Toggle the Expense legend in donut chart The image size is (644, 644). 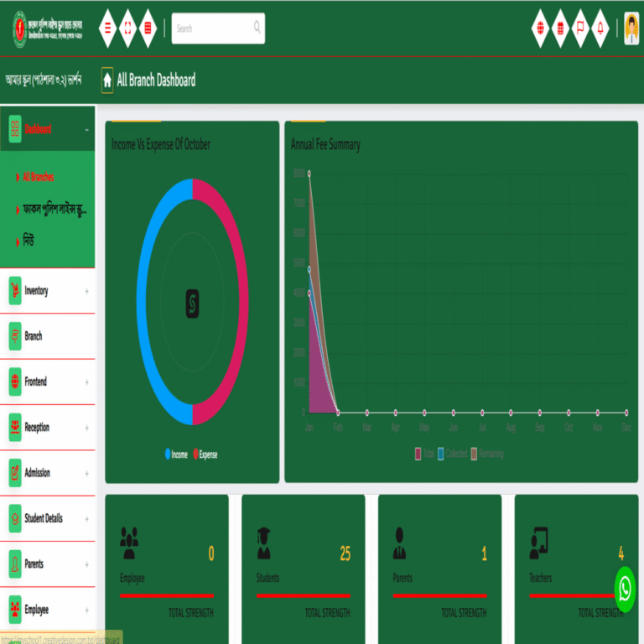point(205,454)
